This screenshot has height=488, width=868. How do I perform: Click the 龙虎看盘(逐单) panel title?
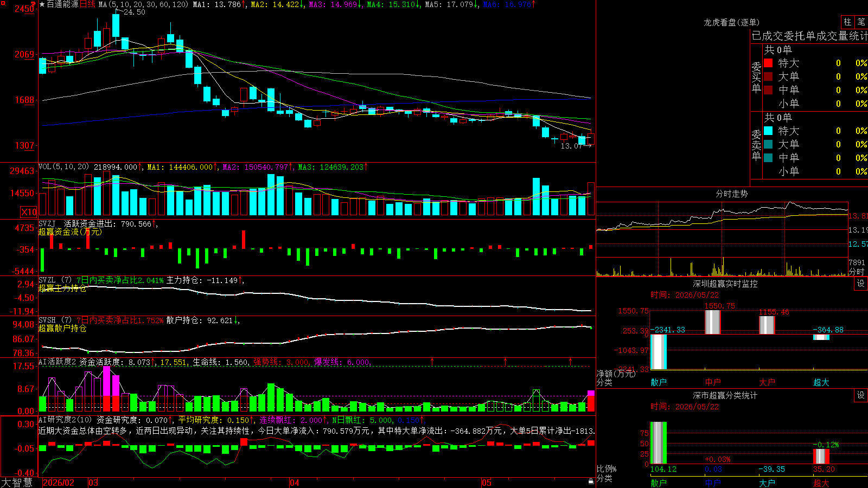tap(731, 22)
